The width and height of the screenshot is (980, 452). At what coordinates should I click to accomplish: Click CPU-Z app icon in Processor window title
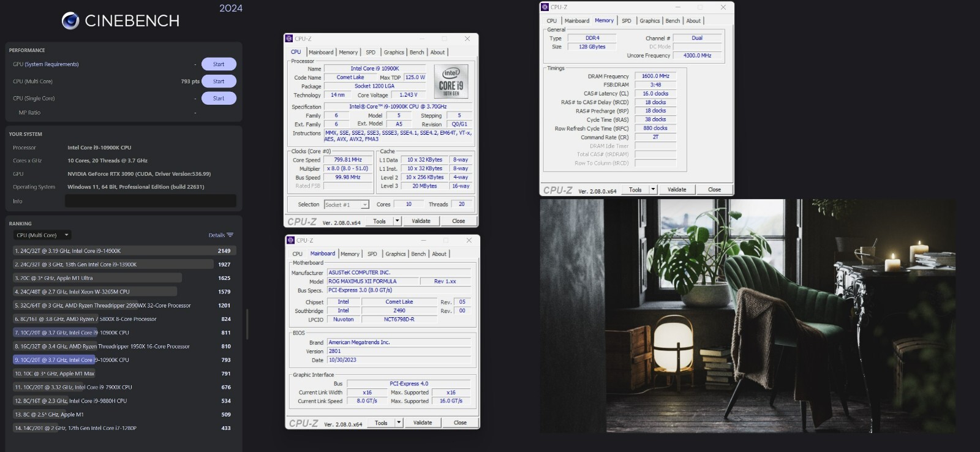[x=289, y=39]
